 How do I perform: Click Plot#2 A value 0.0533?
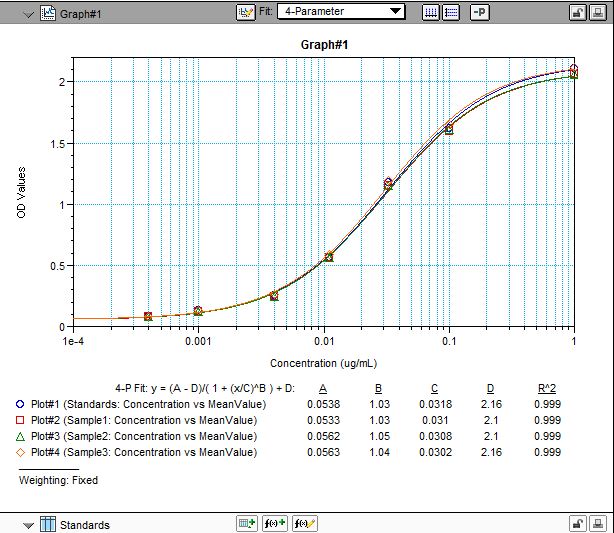tap(323, 420)
